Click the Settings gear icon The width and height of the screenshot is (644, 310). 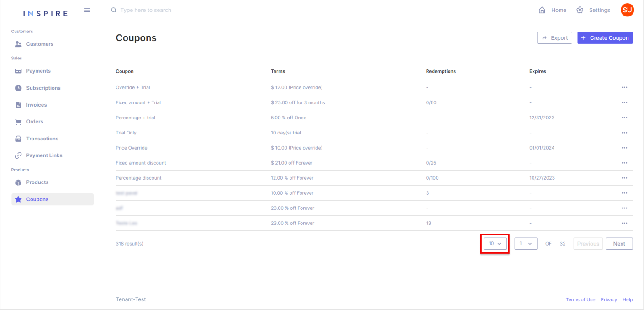(x=580, y=10)
